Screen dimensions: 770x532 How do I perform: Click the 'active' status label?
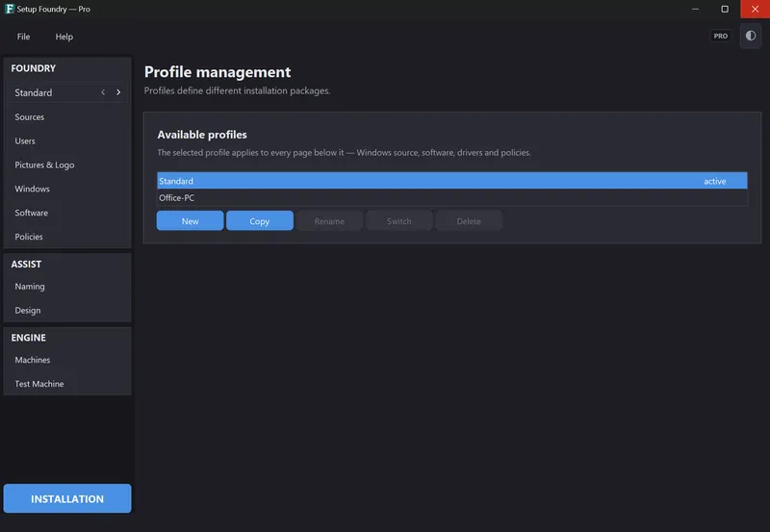[x=714, y=181]
